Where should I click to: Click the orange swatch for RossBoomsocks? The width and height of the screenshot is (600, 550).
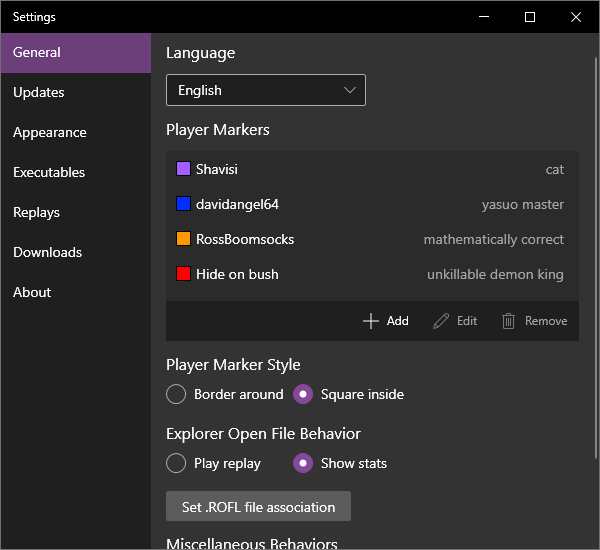coord(183,239)
